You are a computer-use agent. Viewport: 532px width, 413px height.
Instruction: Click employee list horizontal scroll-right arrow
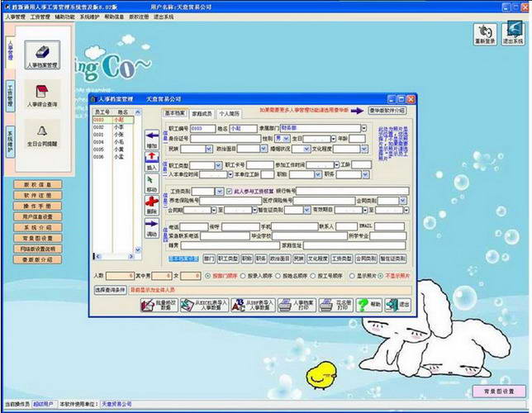click(x=131, y=256)
